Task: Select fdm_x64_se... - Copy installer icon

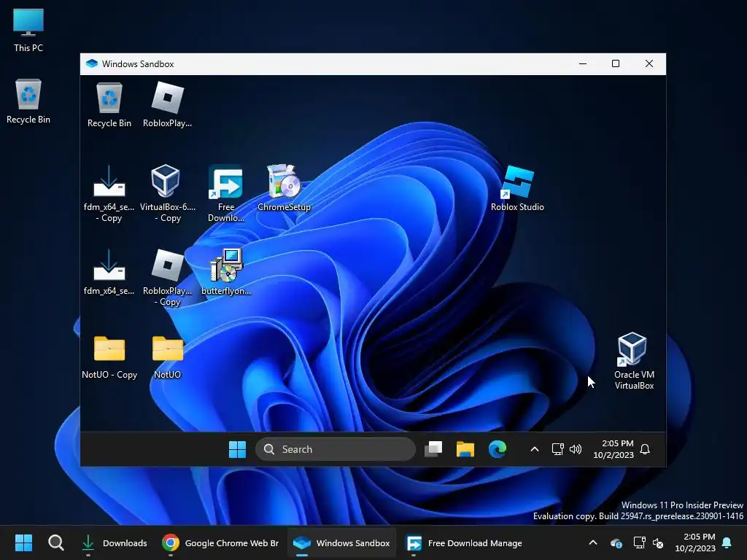Action: [109, 182]
